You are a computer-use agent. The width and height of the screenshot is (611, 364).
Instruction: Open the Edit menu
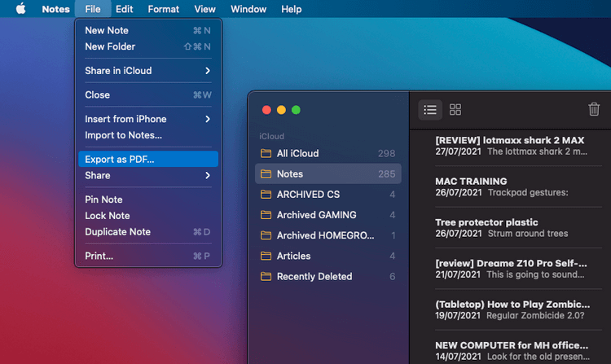click(x=125, y=9)
